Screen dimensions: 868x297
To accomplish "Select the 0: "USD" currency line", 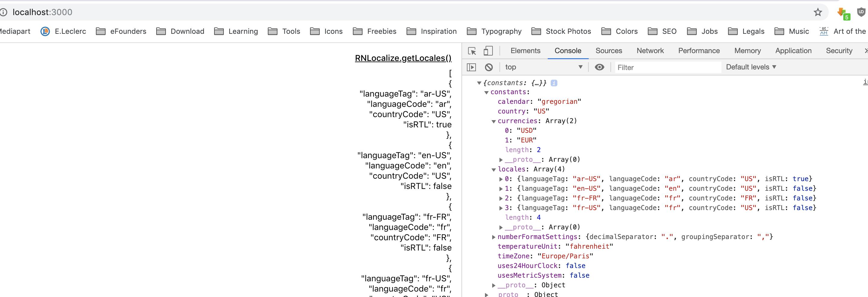I will tap(521, 130).
